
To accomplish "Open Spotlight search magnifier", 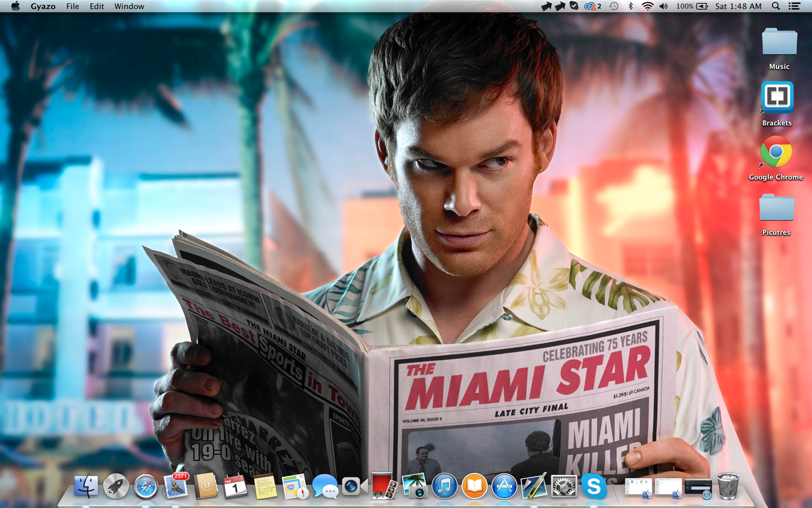I will click(776, 6).
